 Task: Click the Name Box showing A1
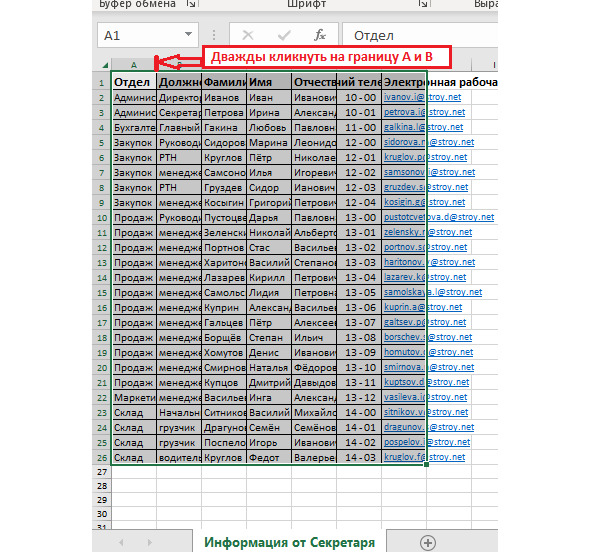pos(147,35)
